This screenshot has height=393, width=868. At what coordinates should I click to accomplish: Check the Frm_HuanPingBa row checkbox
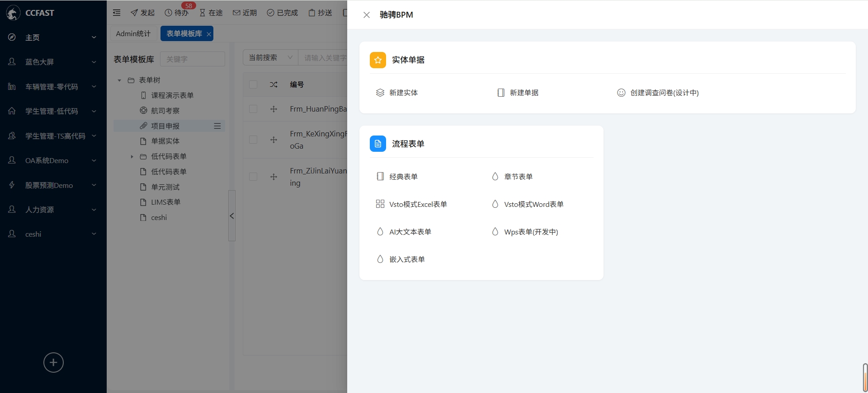253,109
